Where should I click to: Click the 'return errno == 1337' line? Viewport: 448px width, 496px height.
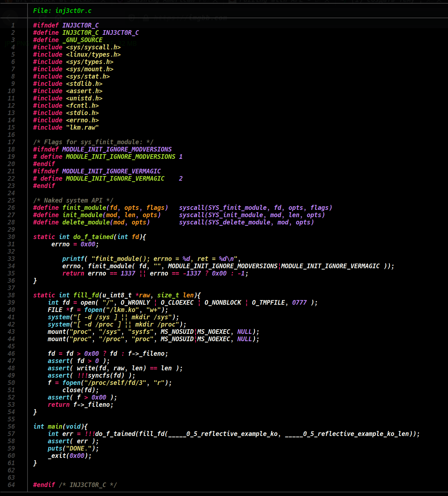tap(156, 273)
